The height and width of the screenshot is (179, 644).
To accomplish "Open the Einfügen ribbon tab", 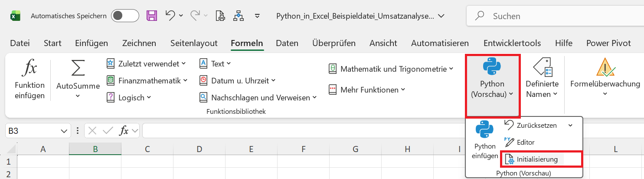I will point(92,43).
